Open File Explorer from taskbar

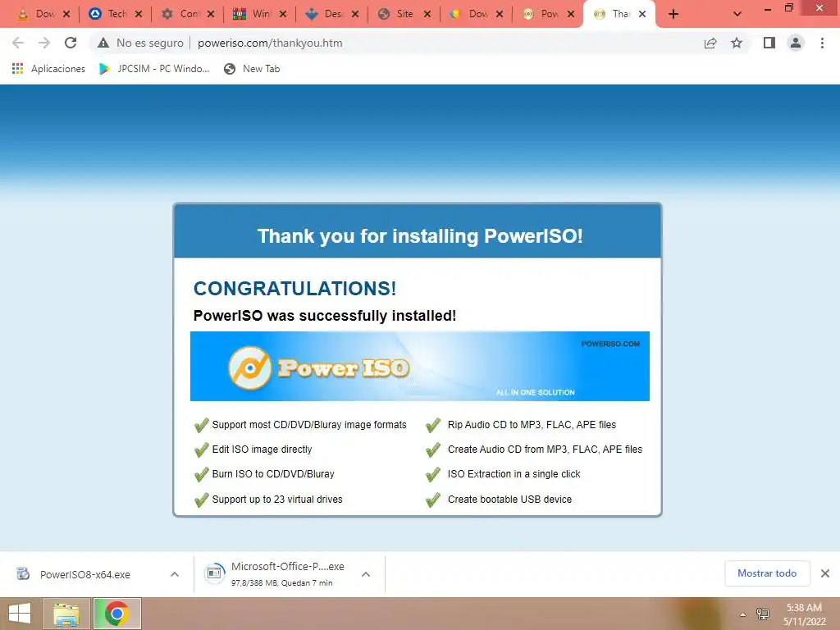(x=66, y=614)
